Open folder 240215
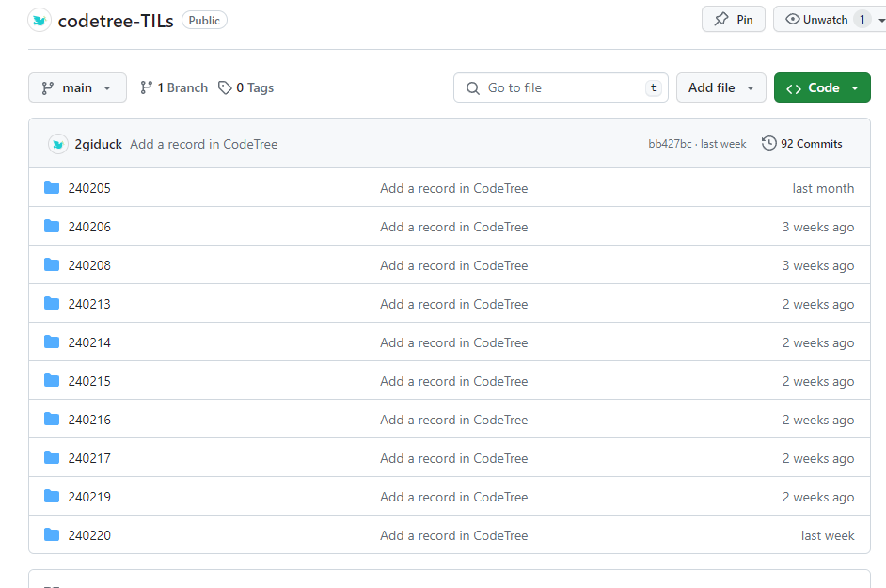Viewport: 886px width, 588px height. [x=89, y=381]
